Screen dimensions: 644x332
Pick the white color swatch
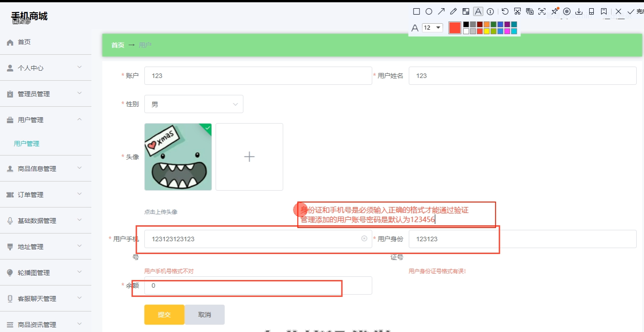pyautogui.click(x=466, y=31)
